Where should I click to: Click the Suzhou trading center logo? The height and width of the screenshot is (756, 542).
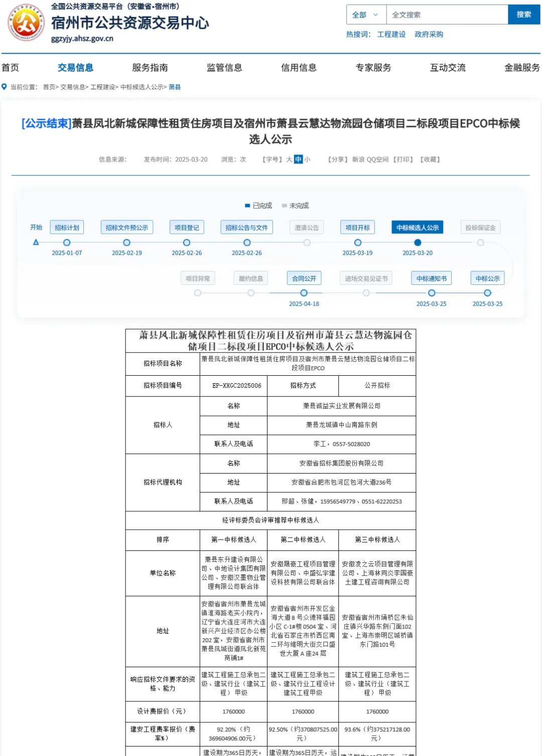pos(26,23)
